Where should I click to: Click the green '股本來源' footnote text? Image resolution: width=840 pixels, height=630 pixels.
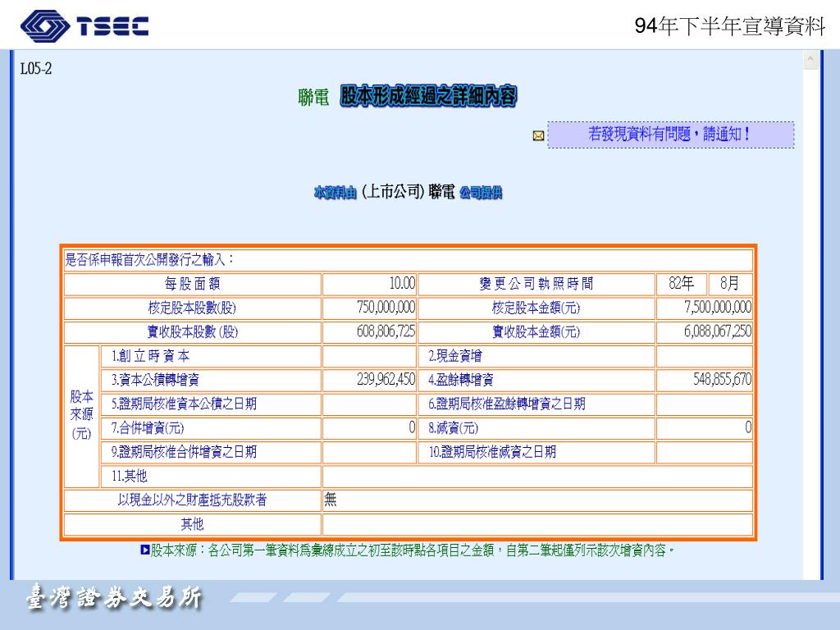click(412, 550)
